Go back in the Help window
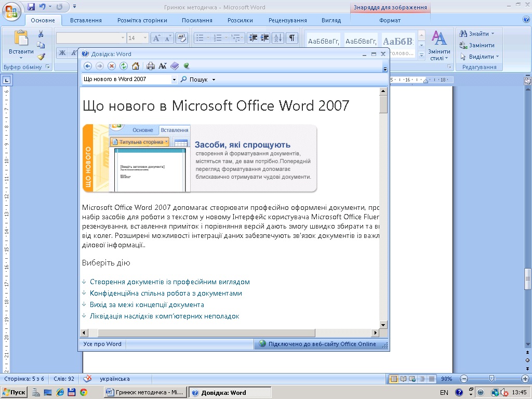Image resolution: width=532 pixels, height=399 pixels. [x=87, y=66]
